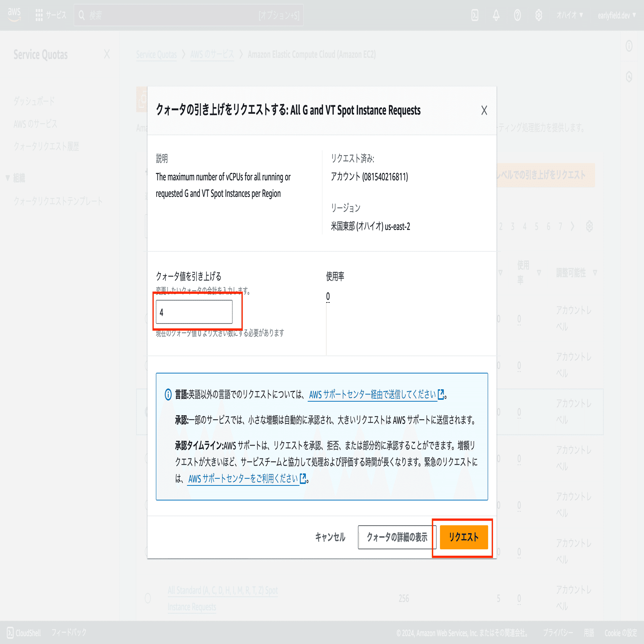This screenshot has height=644, width=644.
Task: Open the help question mark icon
Action: click(517, 15)
